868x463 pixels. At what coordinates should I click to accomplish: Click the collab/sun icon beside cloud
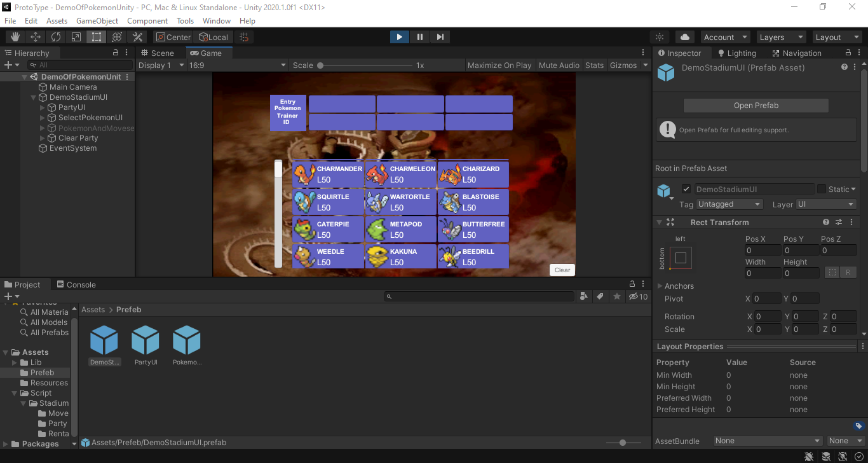pos(660,37)
